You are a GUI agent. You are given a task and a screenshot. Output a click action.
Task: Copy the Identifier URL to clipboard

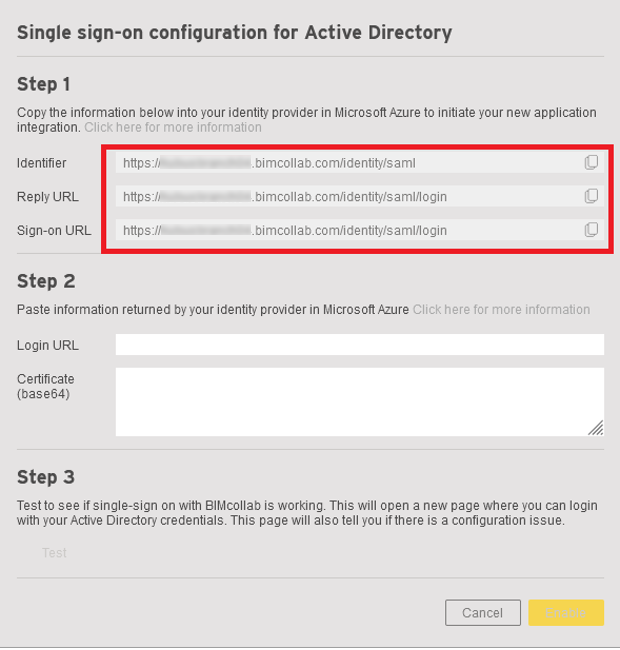[x=591, y=162]
